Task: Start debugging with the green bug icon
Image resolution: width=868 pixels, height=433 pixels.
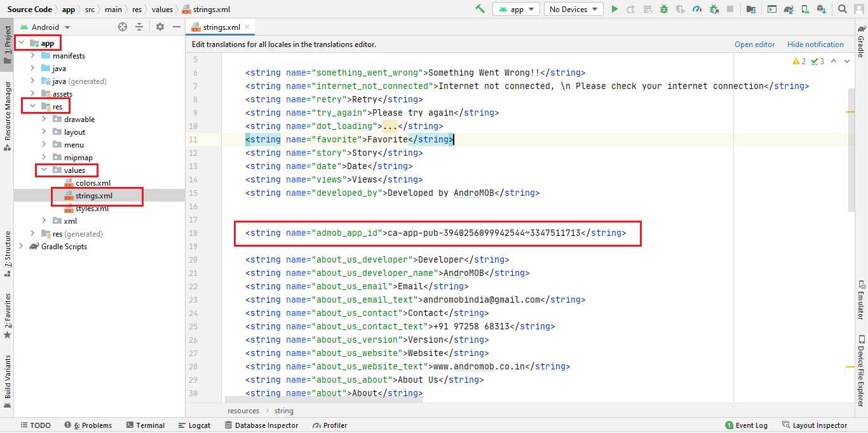Action: point(664,9)
